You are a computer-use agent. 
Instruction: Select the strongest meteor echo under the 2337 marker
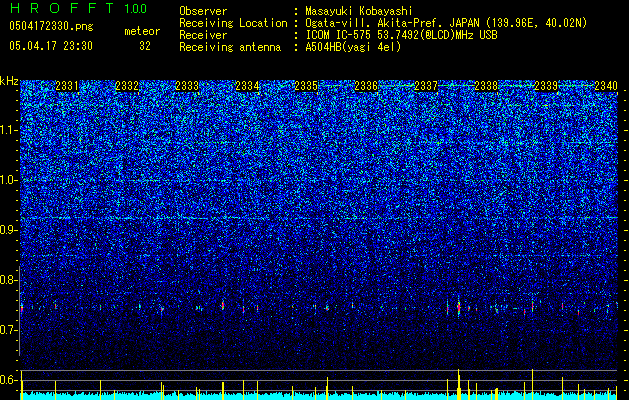[459, 307]
